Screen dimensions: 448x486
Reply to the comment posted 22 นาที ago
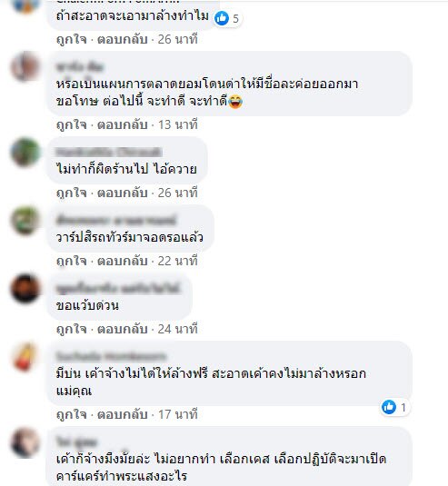tap(122, 261)
